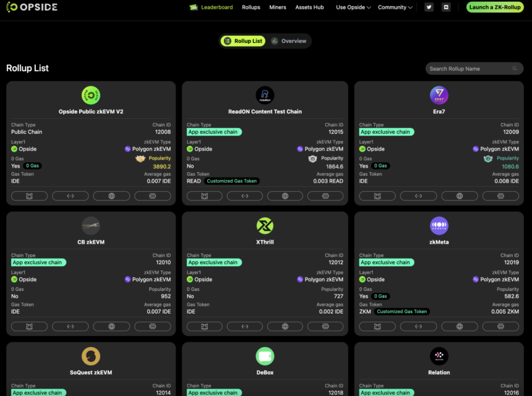Add zkMeta chain to MetaMask
532x396 pixels.
377,327
